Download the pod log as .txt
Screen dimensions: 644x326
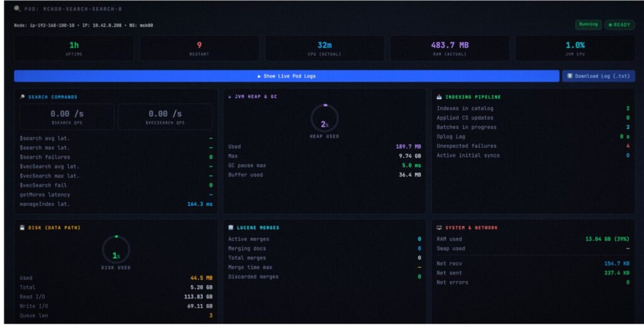coord(598,76)
